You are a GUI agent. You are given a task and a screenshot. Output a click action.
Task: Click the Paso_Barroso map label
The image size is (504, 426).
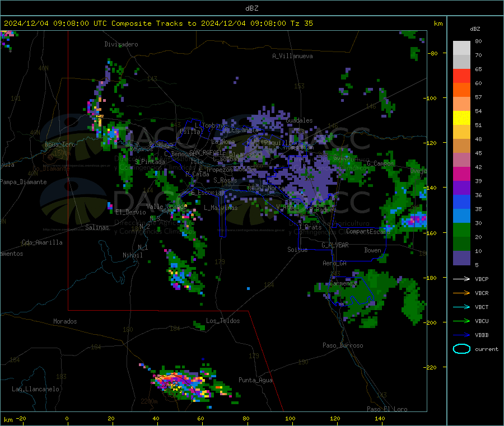point(343,345)
